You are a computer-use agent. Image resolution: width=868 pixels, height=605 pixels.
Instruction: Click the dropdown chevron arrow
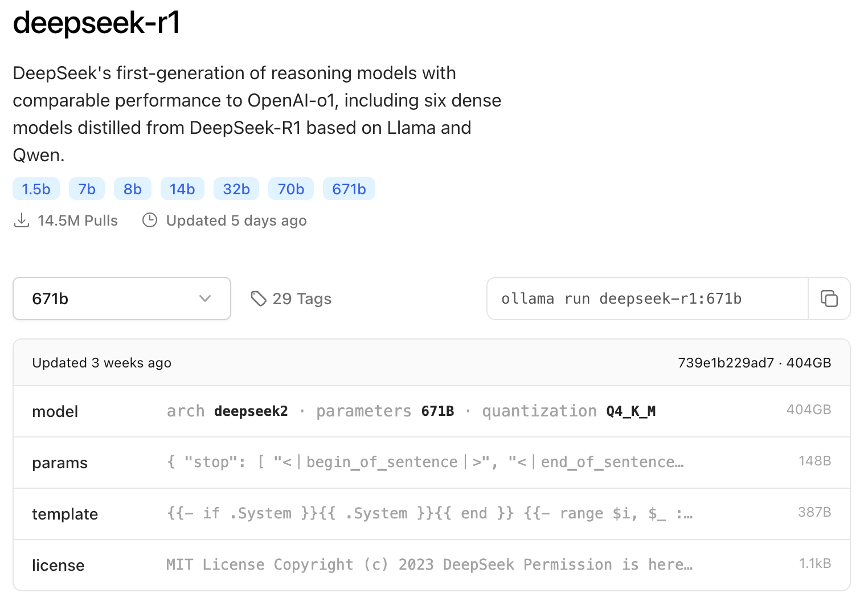point(205,299)
